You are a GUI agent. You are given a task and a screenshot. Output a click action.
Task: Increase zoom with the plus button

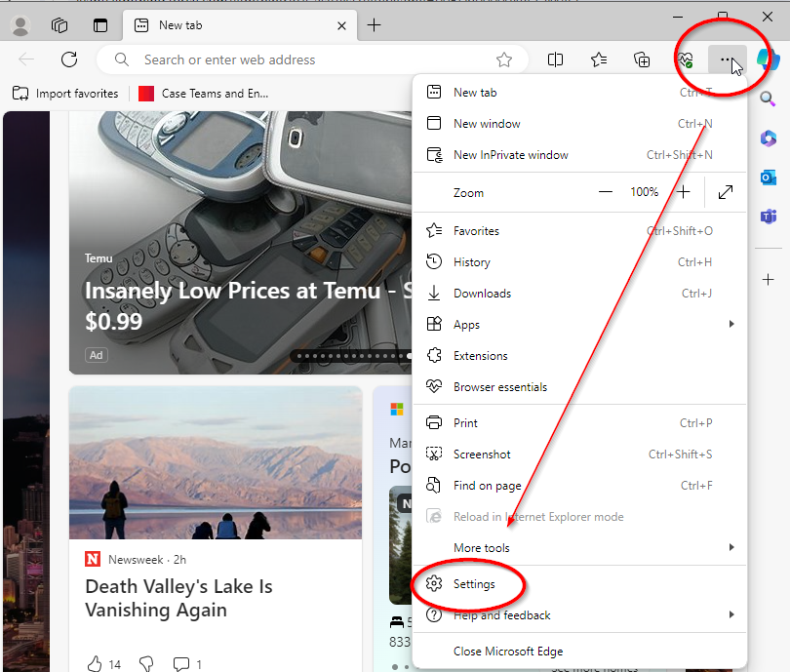[684, 192]
